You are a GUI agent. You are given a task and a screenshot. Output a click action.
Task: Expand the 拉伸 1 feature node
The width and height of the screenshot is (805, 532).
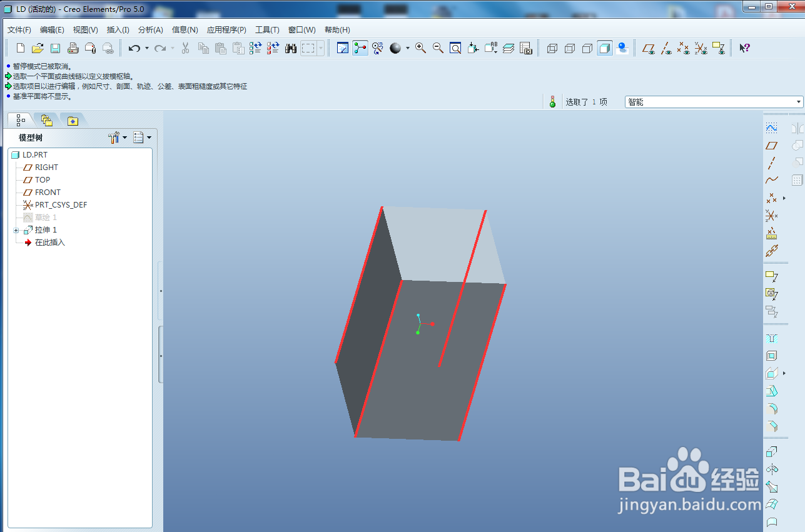tap(16, 230)
